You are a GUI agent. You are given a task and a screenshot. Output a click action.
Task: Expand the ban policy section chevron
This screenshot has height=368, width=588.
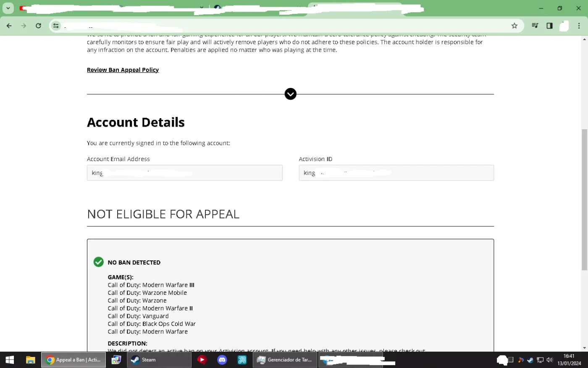[x=290, y=94]
